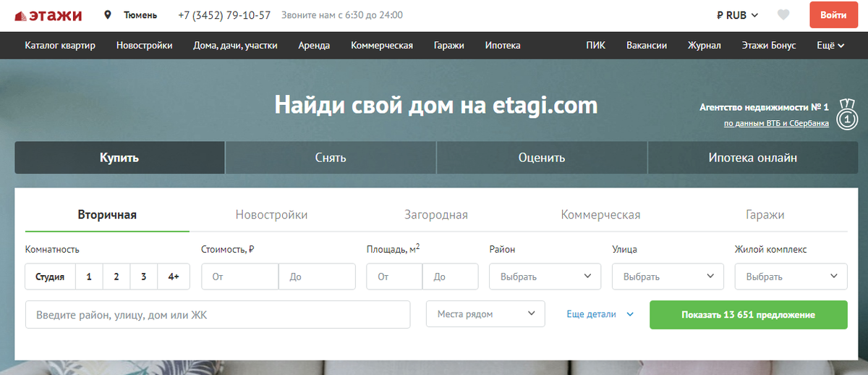Click the Тюмень city selector
868x375 pixels.
tap(140, 14)
